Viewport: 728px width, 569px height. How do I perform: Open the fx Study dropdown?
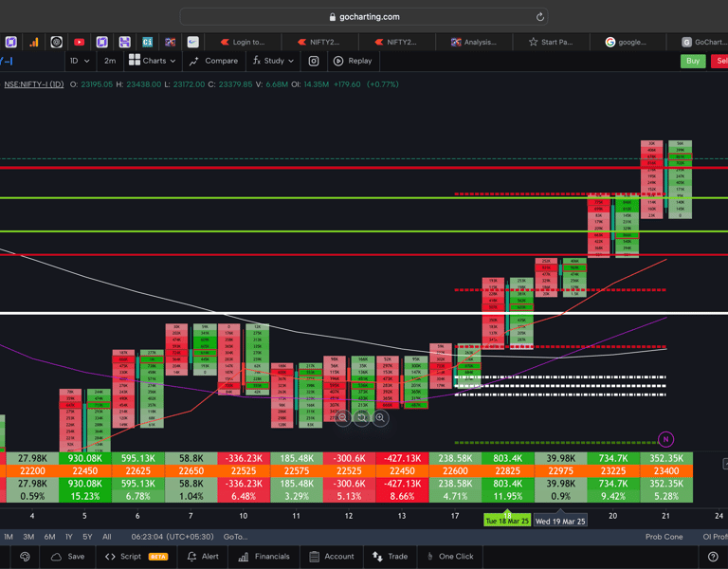click(x=273, y=61)
